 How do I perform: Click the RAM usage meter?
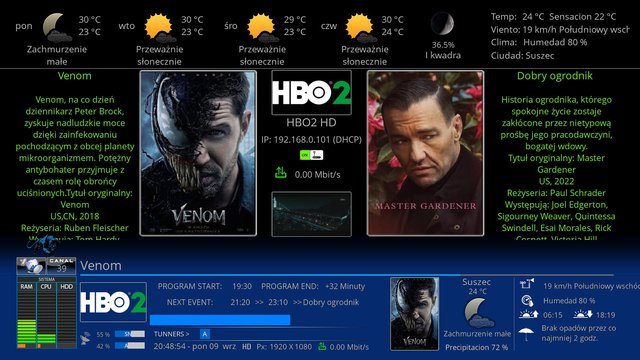pos(27,316)
